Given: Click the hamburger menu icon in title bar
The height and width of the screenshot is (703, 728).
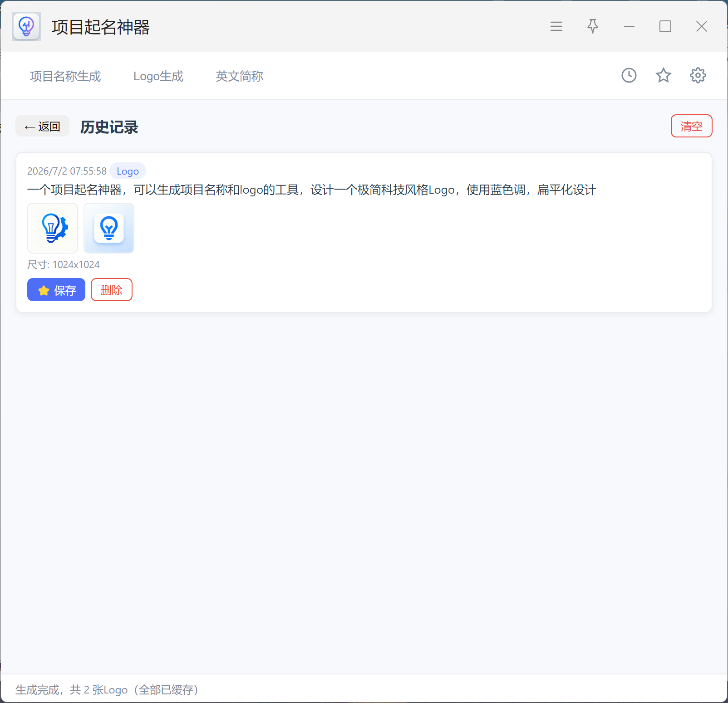Looking at the screenshot, I should pos(556,26).
